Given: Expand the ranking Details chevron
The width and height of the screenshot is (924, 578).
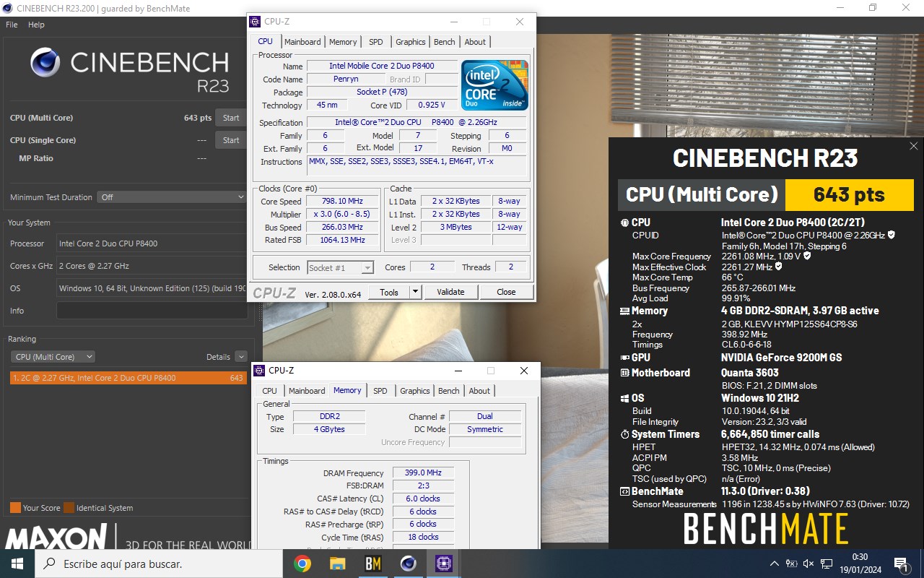Looking at the screenshot, I should pyautogui.click(x=240, y=357).
